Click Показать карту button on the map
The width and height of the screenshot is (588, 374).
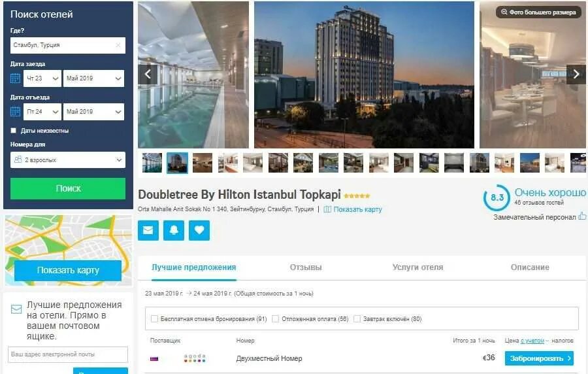68,270
